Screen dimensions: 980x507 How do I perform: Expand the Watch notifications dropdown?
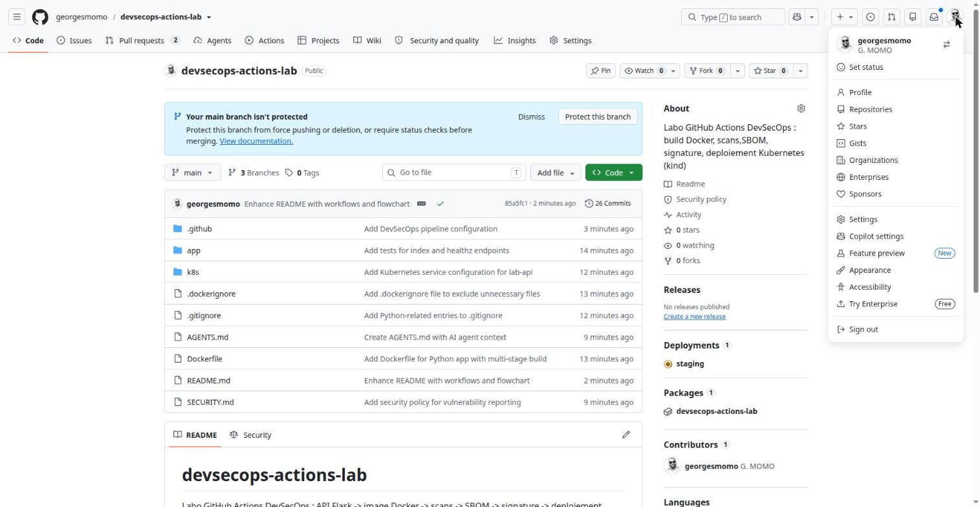click(x=649, y=70)
